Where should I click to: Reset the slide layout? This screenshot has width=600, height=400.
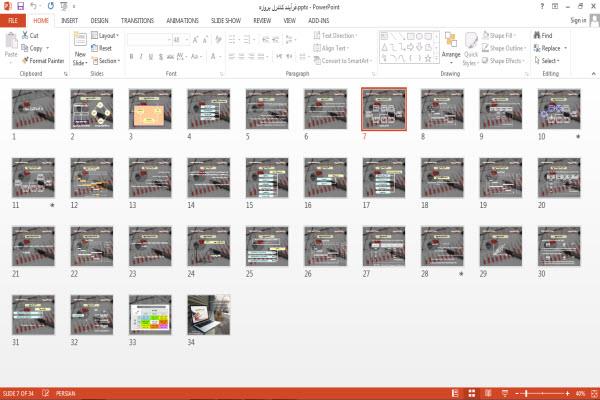pos(102,48)
